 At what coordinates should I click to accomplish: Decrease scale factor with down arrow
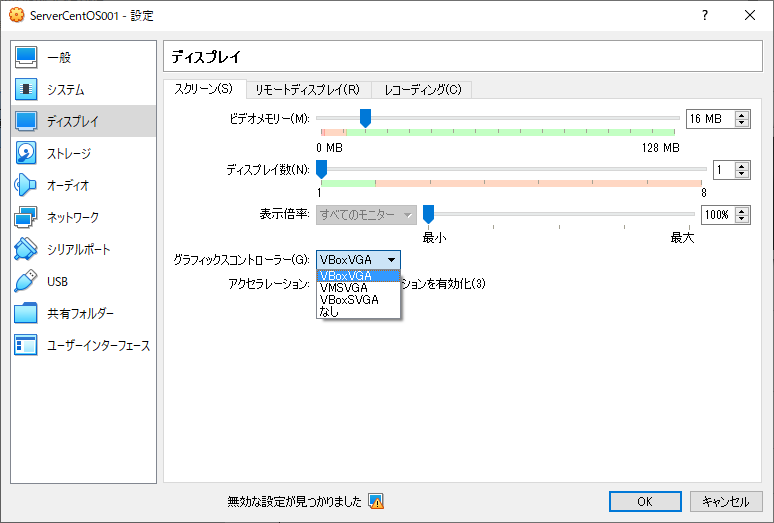[x=741, y=219]
